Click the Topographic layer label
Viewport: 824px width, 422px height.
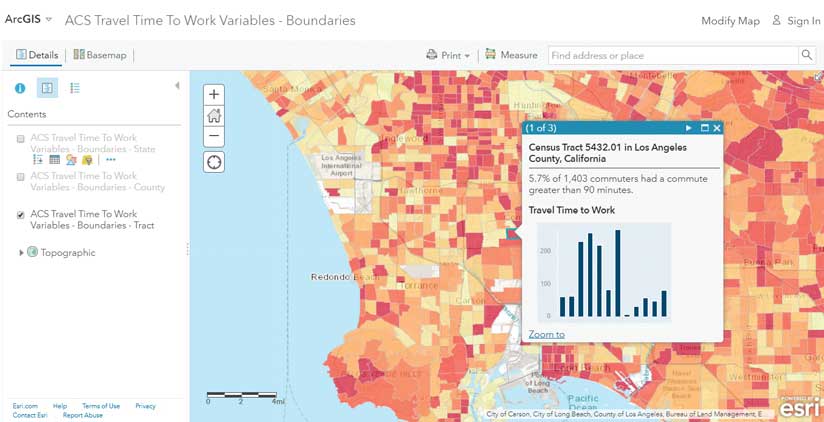[68, 253]
